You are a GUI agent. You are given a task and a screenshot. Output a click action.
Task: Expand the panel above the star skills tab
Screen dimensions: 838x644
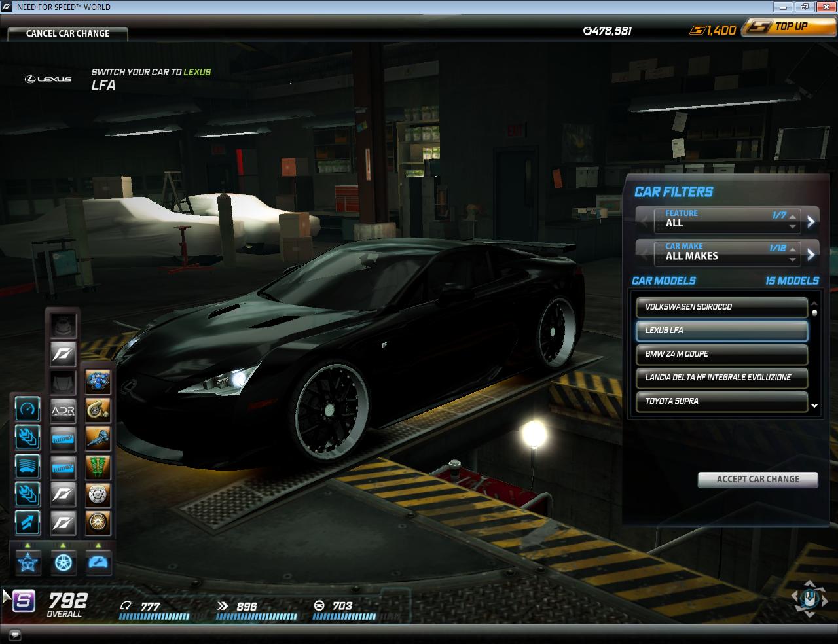27,545
